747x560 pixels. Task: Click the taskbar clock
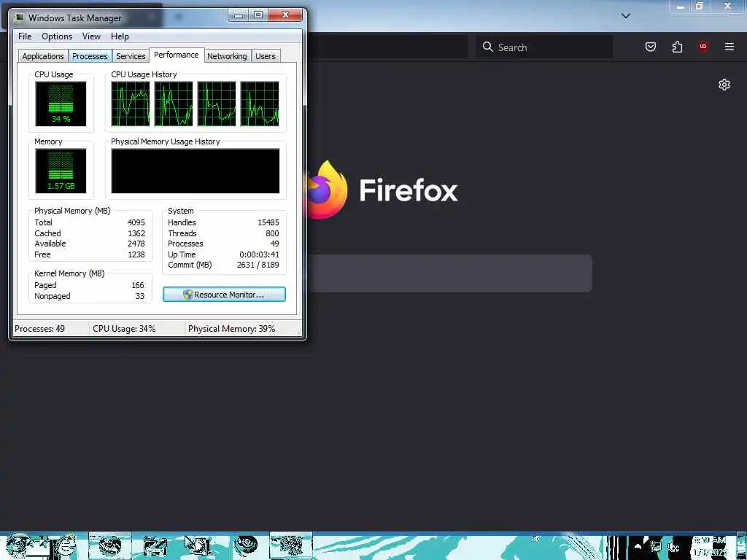(x=711, y=546)
